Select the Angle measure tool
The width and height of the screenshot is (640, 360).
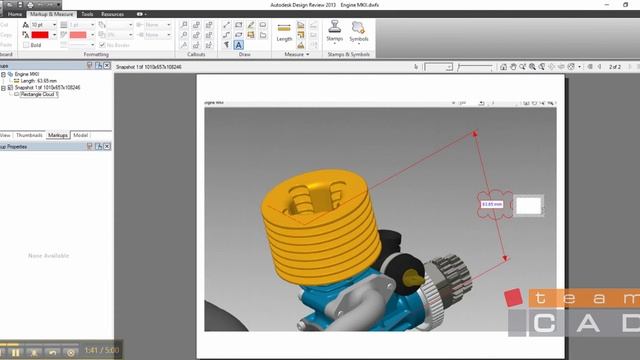click(301, 45)
